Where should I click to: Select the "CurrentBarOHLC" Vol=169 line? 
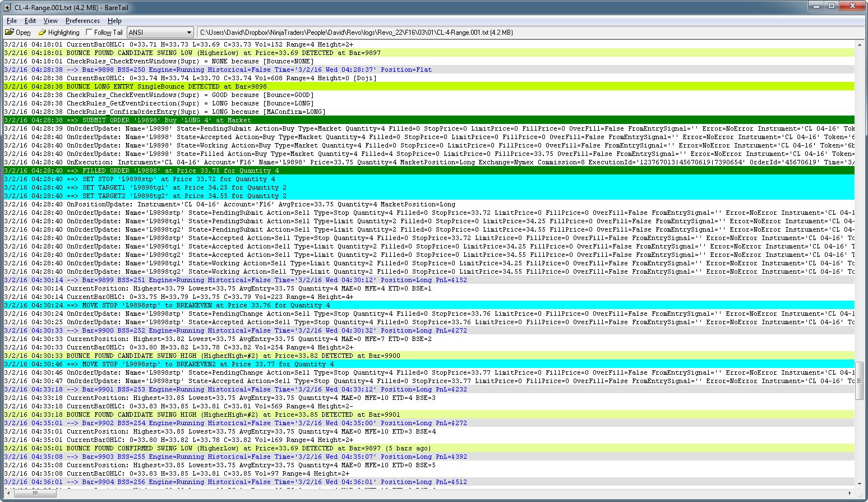click(x=429, y=440)
